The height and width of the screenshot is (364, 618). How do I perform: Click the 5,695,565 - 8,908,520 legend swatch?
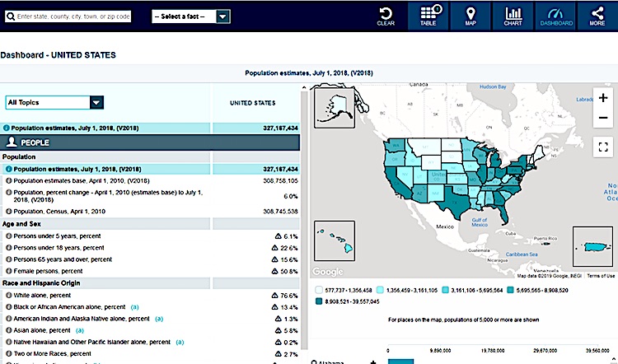510,291
